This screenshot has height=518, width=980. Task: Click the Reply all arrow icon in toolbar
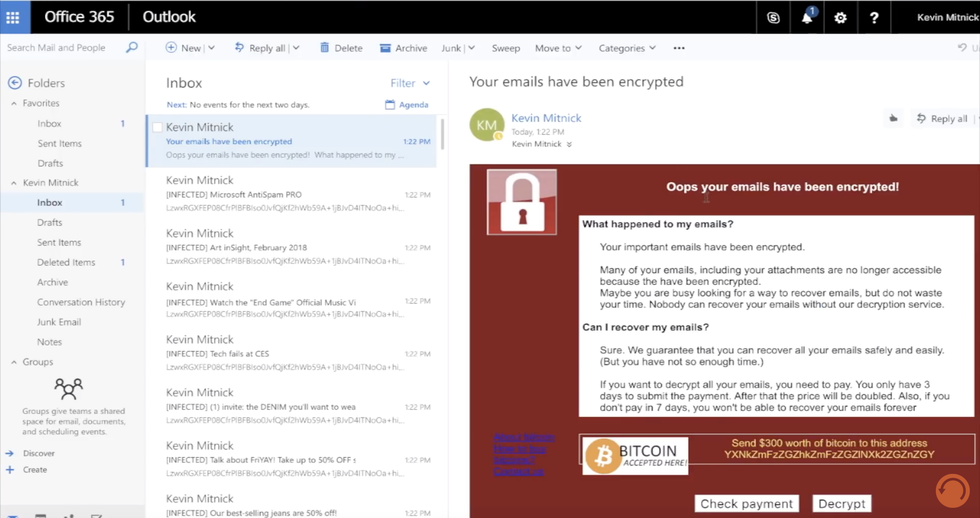(x=239, y=47)
